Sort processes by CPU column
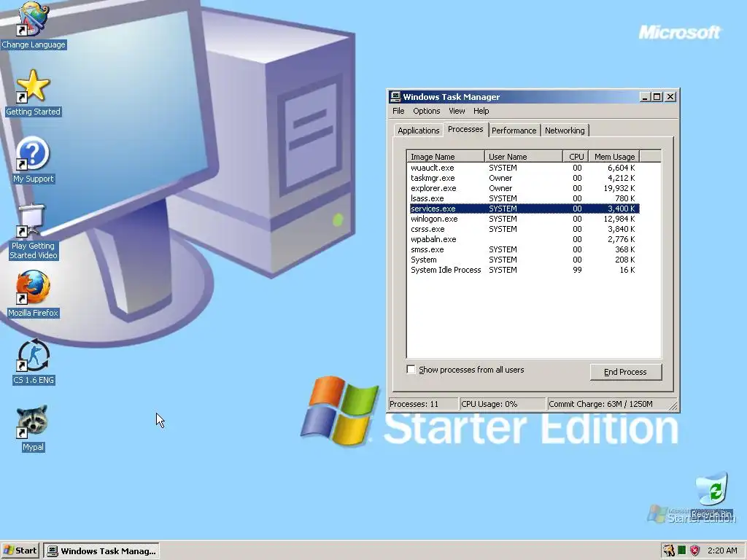Viewport: 747px width, 560px height. (576, 157)
